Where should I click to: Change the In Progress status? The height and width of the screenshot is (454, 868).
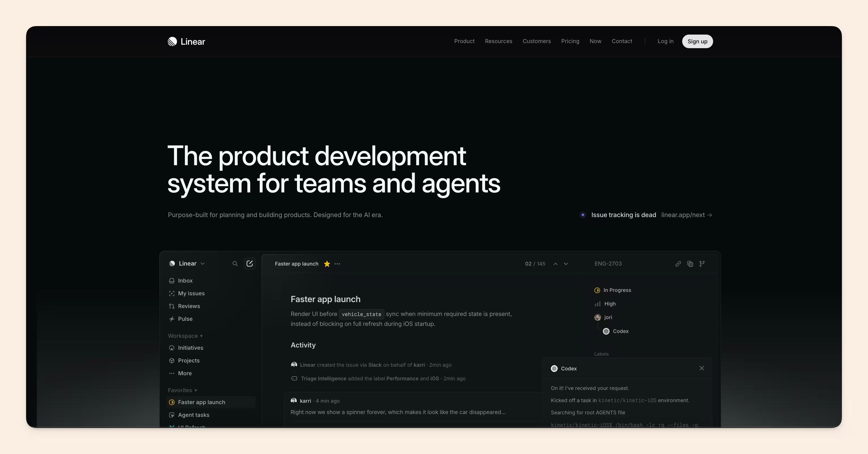pyautogui.click(x=613, y=290)
